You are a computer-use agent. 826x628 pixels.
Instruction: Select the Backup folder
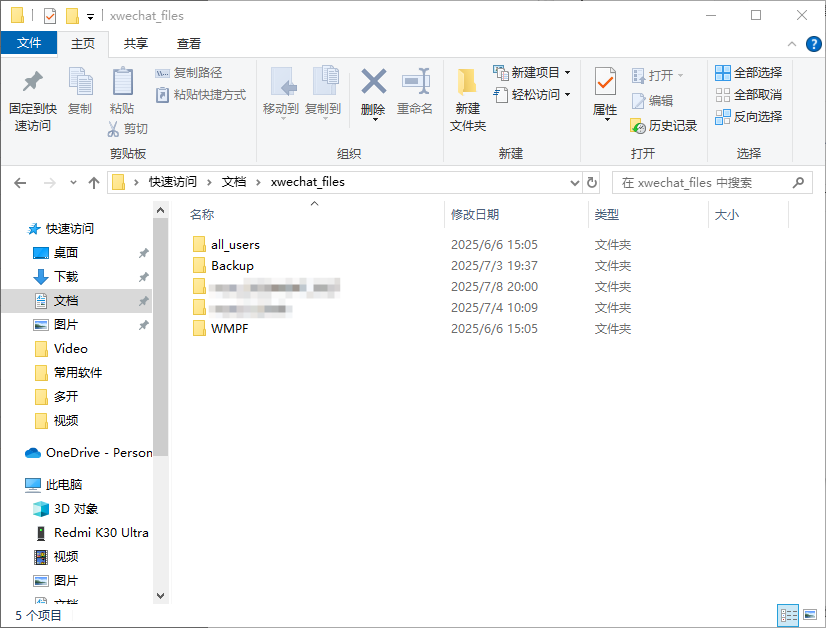click(x=232, y=266)
